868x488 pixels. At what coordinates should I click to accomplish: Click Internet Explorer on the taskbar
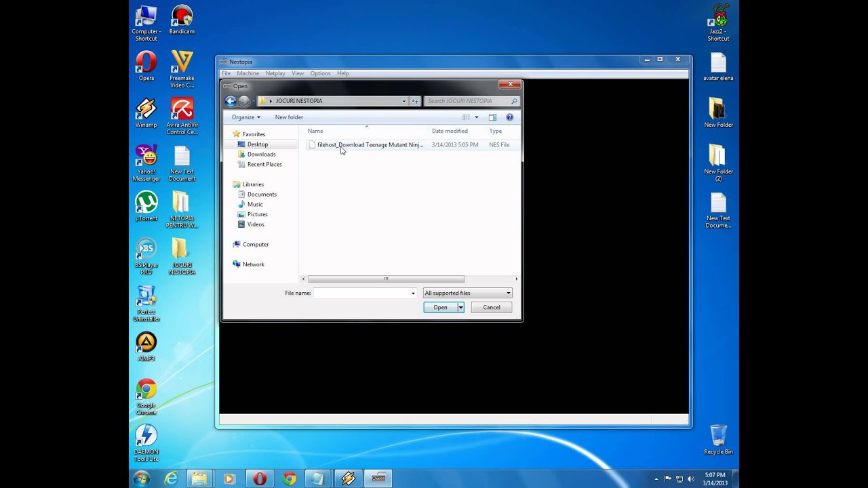(171, 479)
